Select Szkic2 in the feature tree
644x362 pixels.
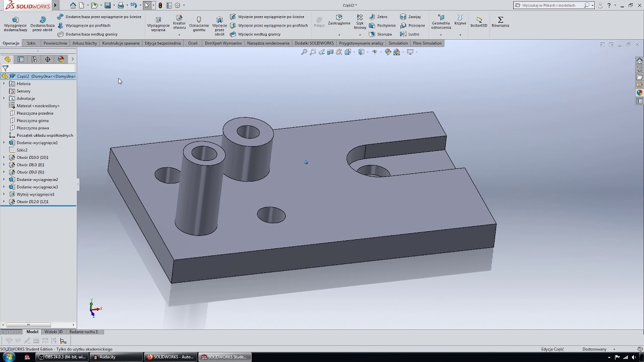tap(22, 150)
